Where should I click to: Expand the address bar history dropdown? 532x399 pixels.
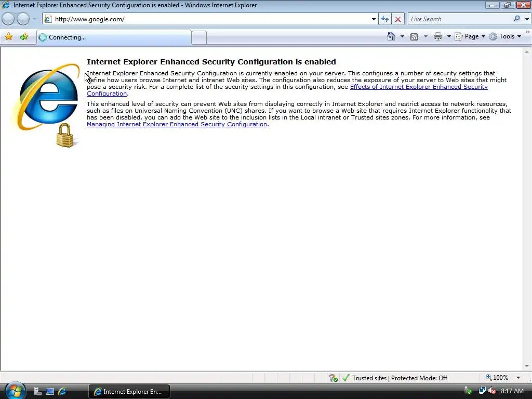point(374,19)
